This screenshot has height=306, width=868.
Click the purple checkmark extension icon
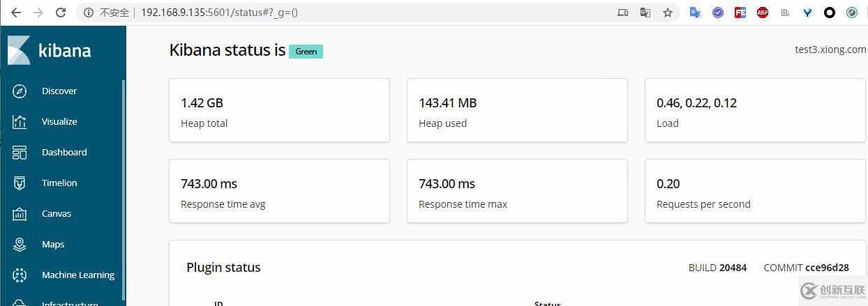coord(718,13)
